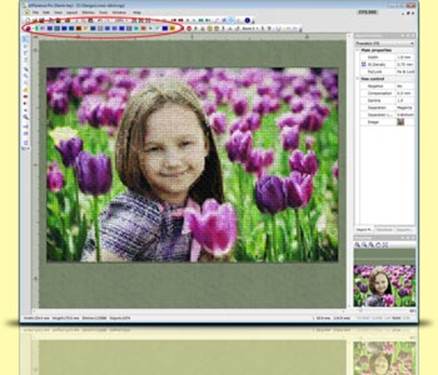
Task: Click the main canvas photo of the girl
Action: click(192, 165)
